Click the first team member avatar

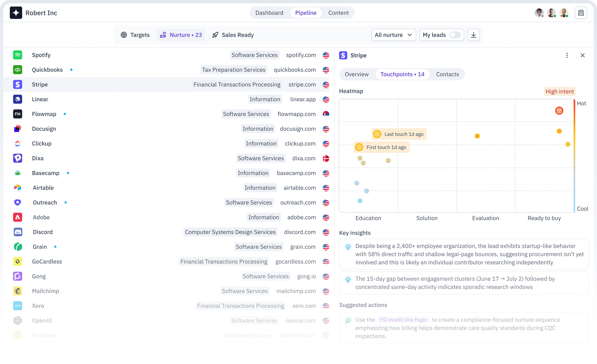539,13
